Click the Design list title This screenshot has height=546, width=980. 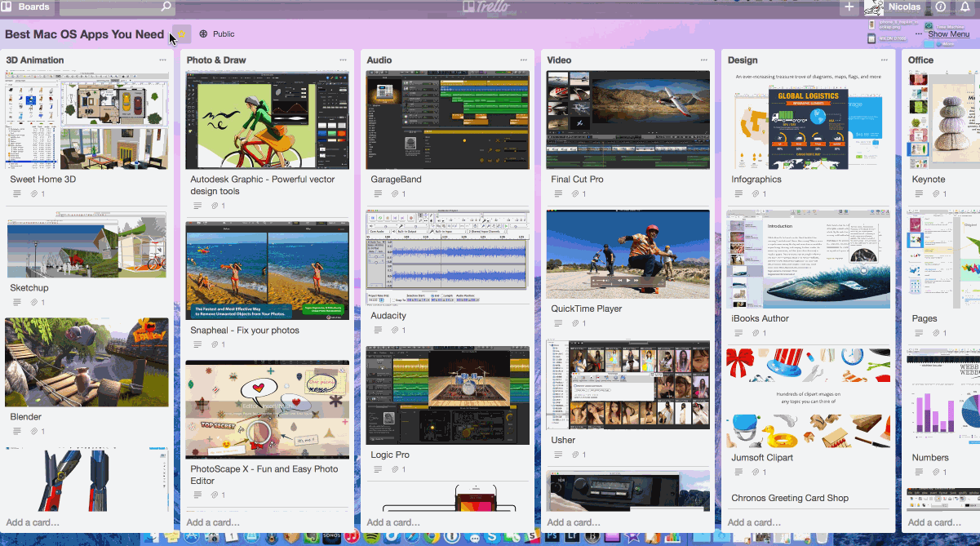[x=743, y=60]
